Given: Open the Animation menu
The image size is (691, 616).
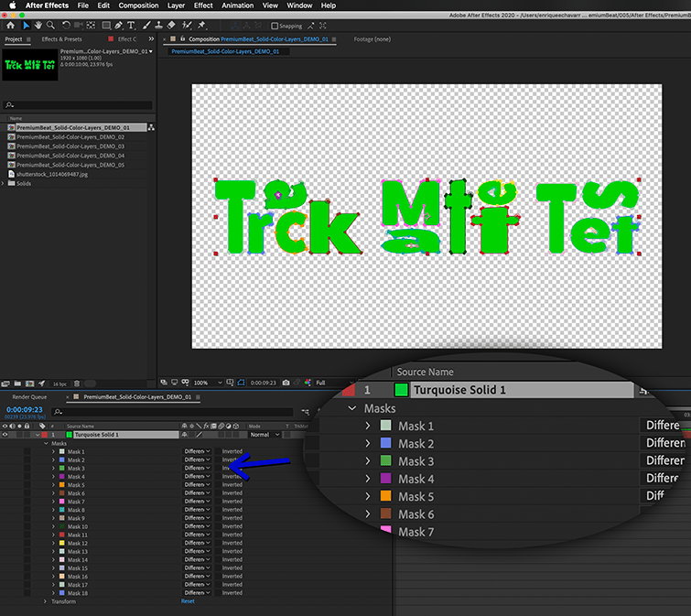Looking at the screenshot, I should (x=238, y=5).
